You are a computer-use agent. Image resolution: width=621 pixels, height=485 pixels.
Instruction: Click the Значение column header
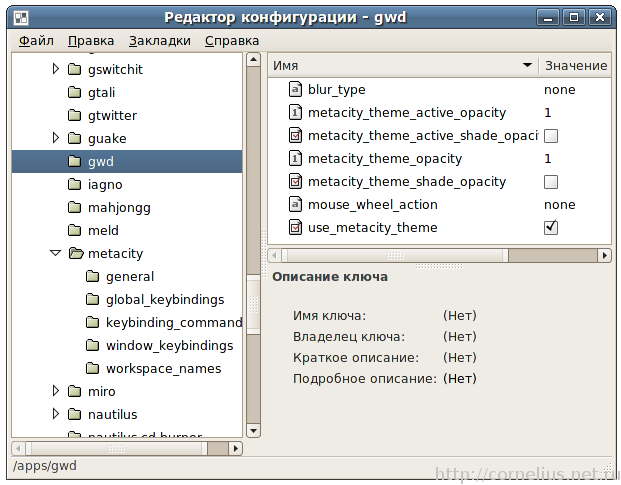[x=575, y=65]
